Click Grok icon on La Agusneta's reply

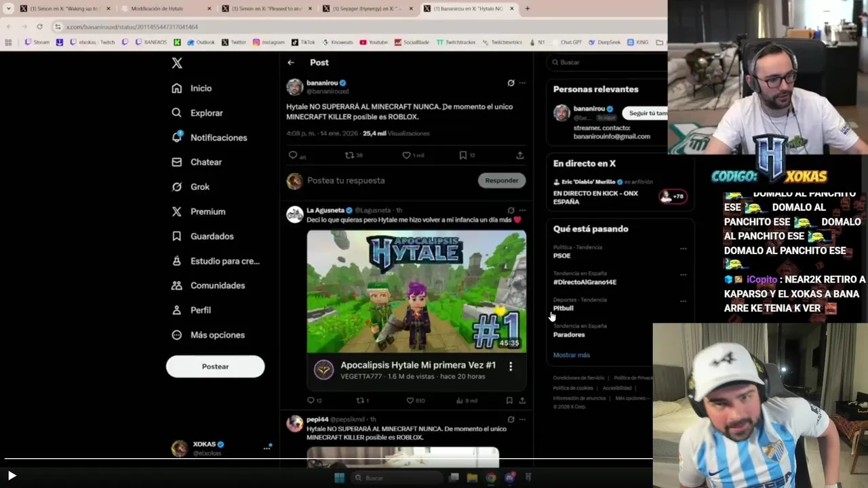511,210
